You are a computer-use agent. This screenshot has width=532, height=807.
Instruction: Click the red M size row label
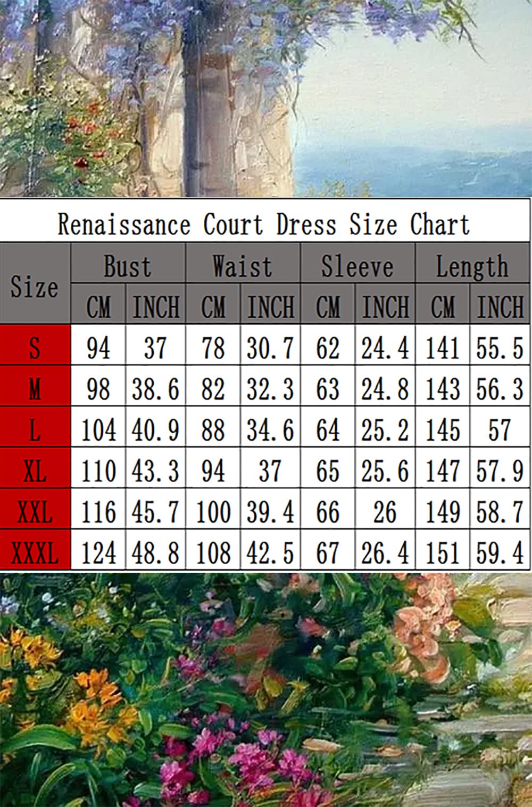click(35, 389)
